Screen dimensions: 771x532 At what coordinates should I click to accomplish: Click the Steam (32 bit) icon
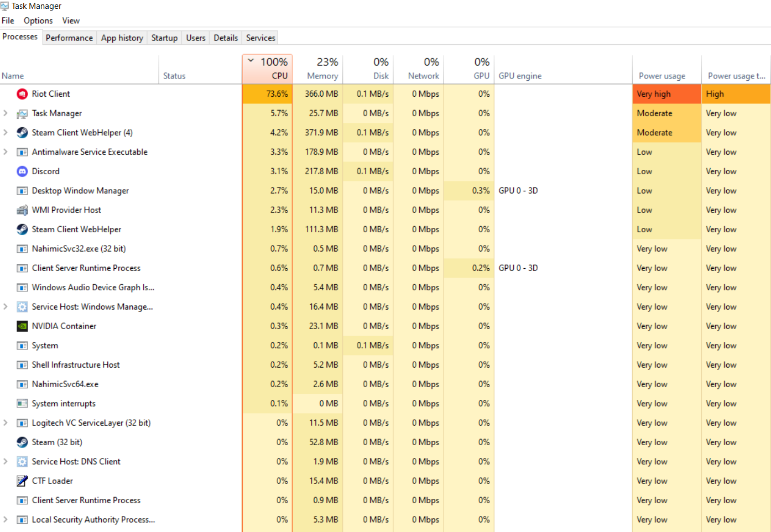(x=22, y=442)
